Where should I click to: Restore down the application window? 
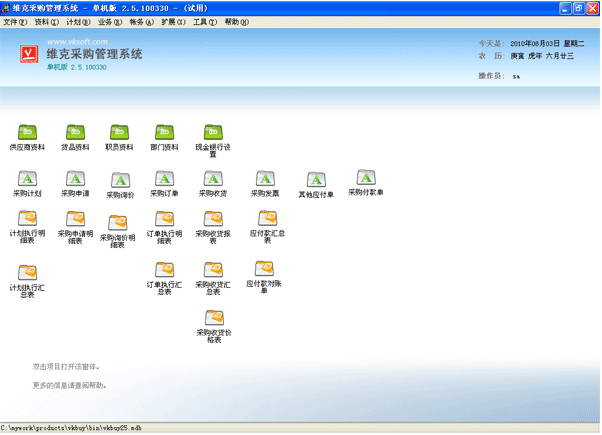[x=578, y=8]
